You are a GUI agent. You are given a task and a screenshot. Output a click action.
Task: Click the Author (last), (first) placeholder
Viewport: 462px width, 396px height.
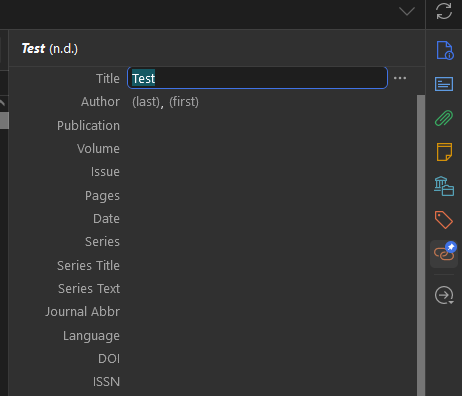165,102
